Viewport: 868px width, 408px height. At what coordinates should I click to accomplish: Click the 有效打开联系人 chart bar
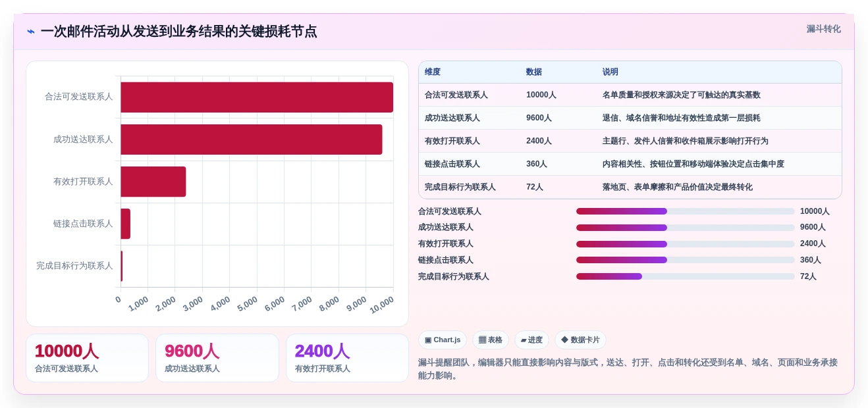[x=153, y=182]
